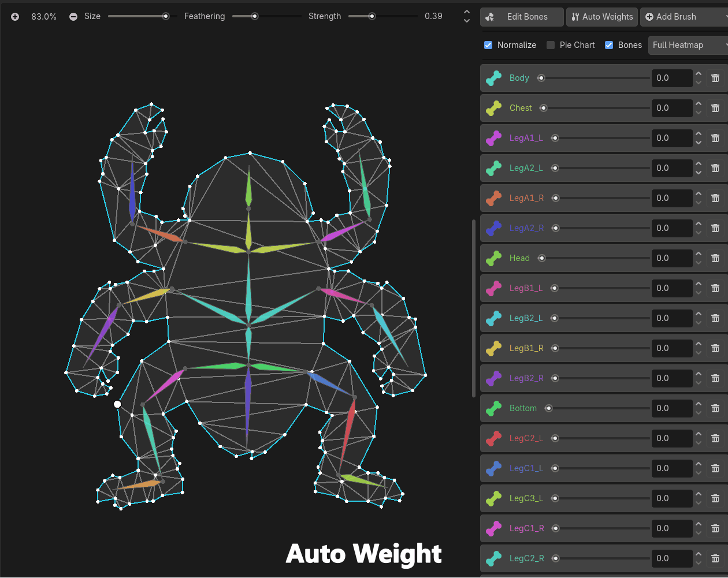Increase the LegA2_L value with up arrow
Viewport: 728px width, 578px height.
[699, 164]
